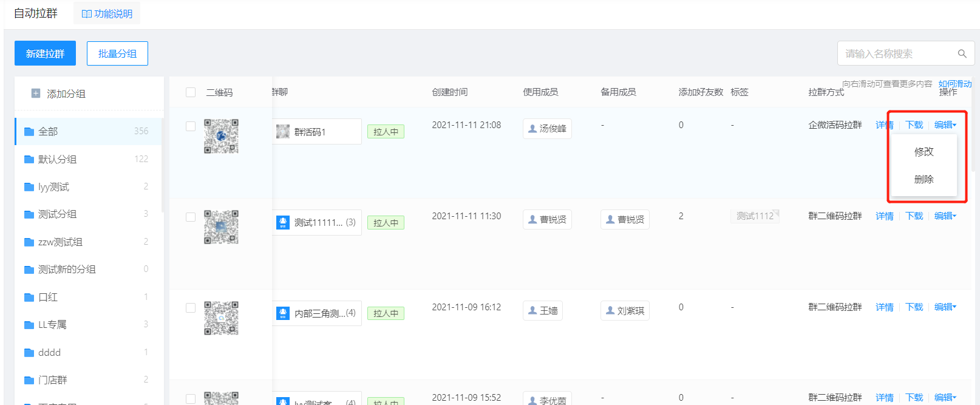Open QR code thumbnail for 测试11111
The width and height of the screenshot is (980, 405).
pos(221,227)
